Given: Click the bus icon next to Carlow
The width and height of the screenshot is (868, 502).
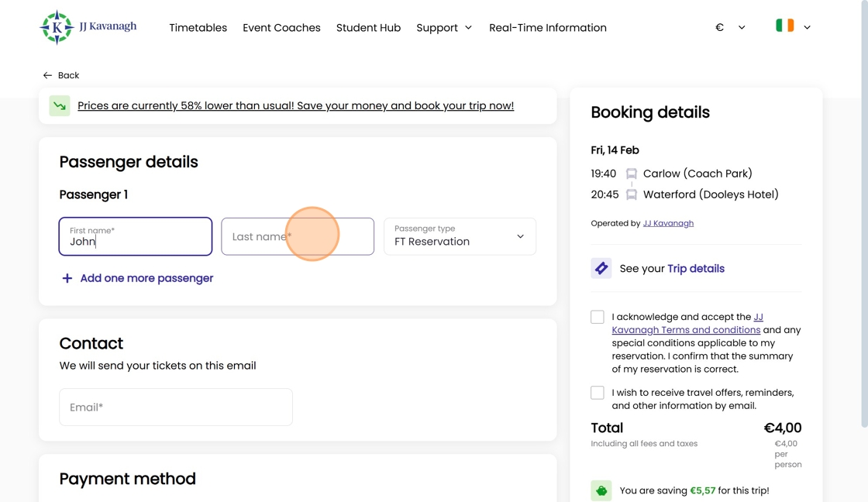Looking at the screenshot, I should 632,174.
